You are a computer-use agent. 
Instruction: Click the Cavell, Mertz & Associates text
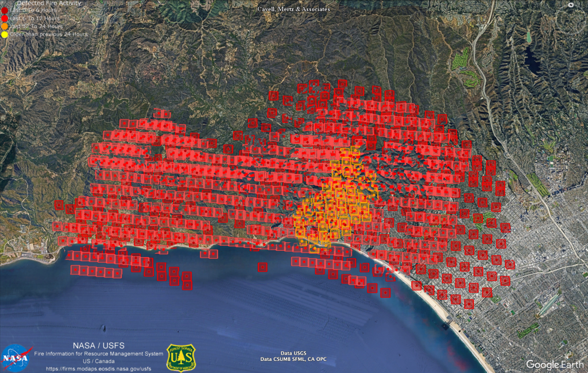coord(293,9)
